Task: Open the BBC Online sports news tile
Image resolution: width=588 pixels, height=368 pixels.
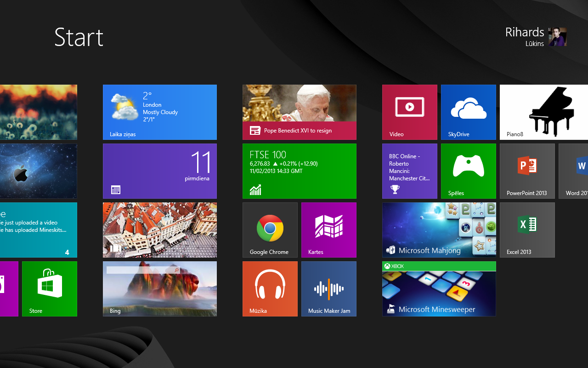Action: 410,171
